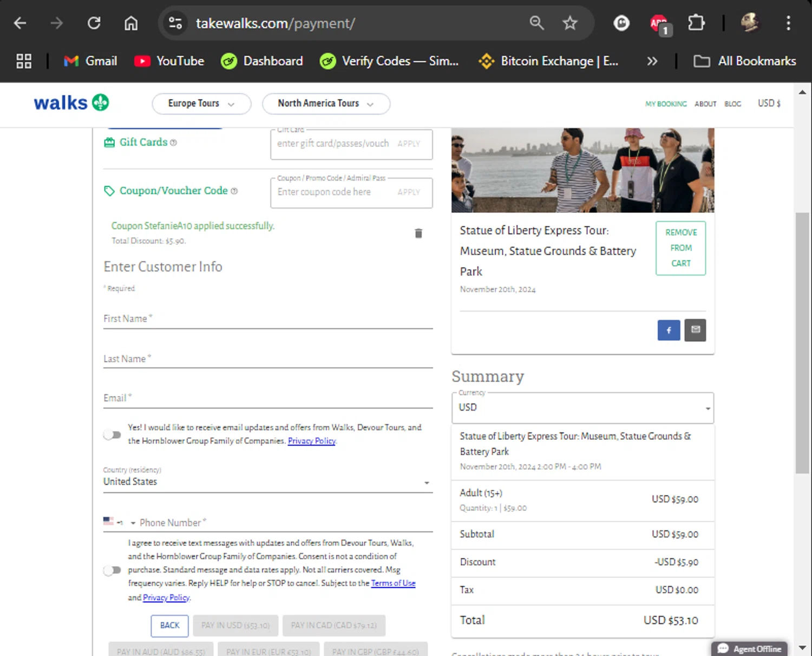The height and width of the screenshot is (656, 812).
Task: Click the scroll-up arrow of scrollbar
Action: [802, 92]
